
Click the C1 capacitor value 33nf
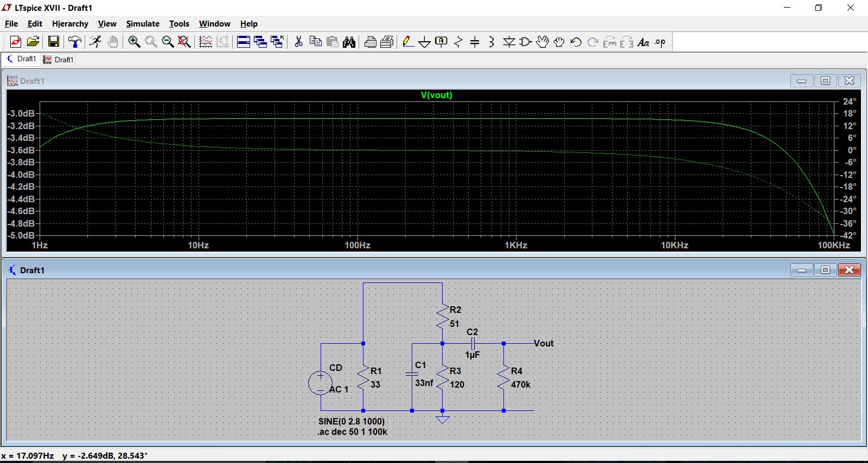424,383
